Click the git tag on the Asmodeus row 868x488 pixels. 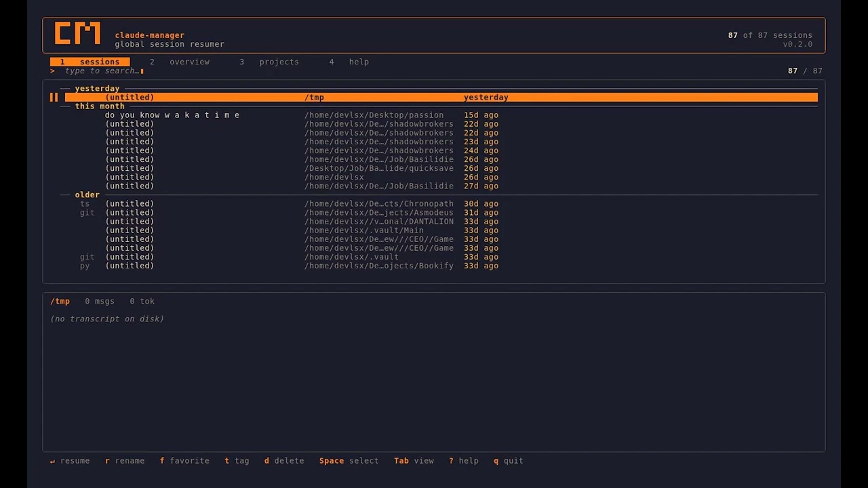coord(87,213)
